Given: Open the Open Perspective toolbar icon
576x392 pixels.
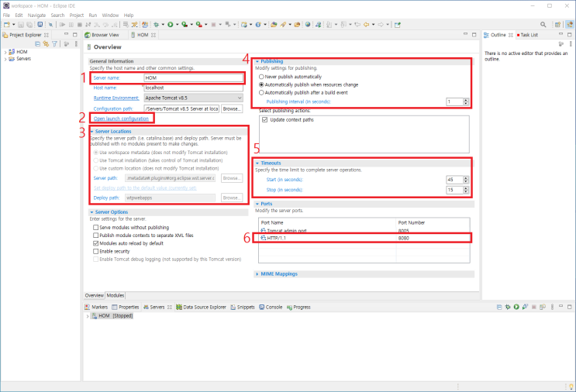Looking at the screenshot, I should pyautogui.click(x=557, y=25).
